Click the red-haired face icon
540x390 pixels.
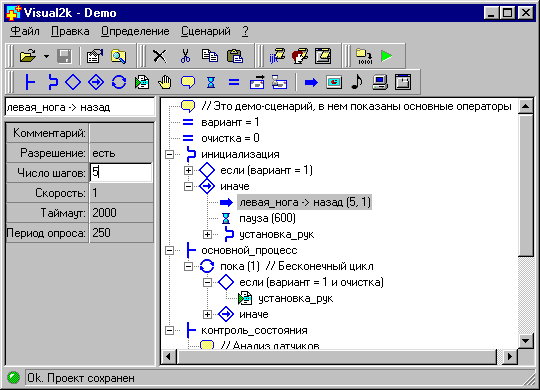coord(300,56)
